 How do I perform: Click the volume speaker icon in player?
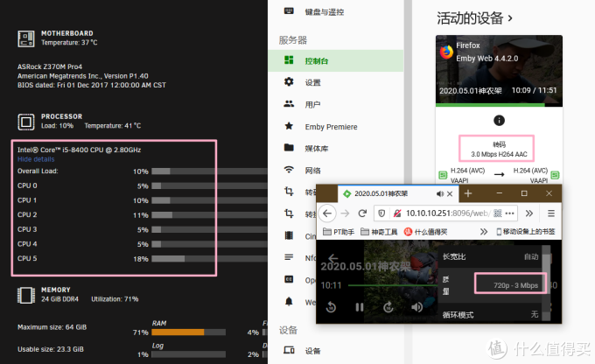[x=416, y=306]
